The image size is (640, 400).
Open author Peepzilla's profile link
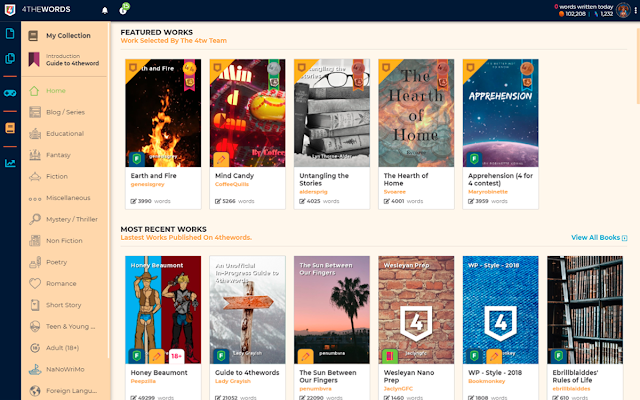point(143,381)
